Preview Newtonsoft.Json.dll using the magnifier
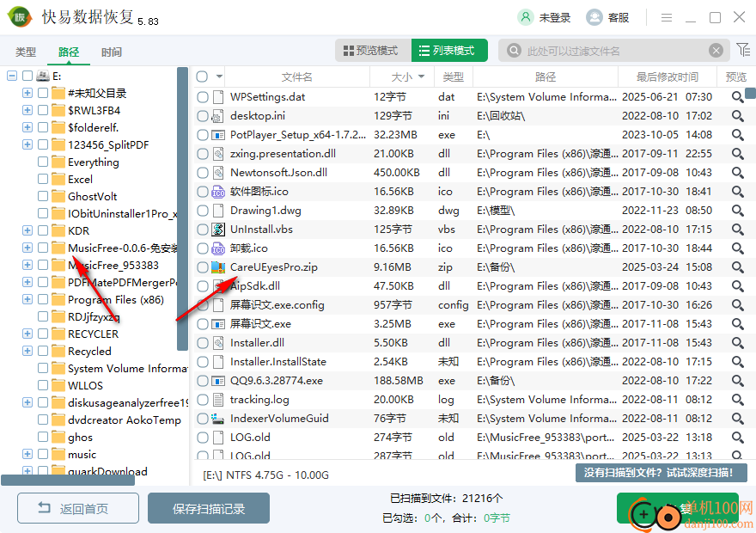This screenshot has height=533, width=756. (737, 173)
